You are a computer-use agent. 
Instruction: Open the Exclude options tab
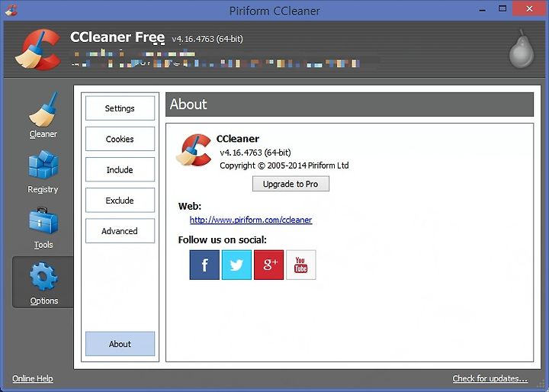[120, 200]
